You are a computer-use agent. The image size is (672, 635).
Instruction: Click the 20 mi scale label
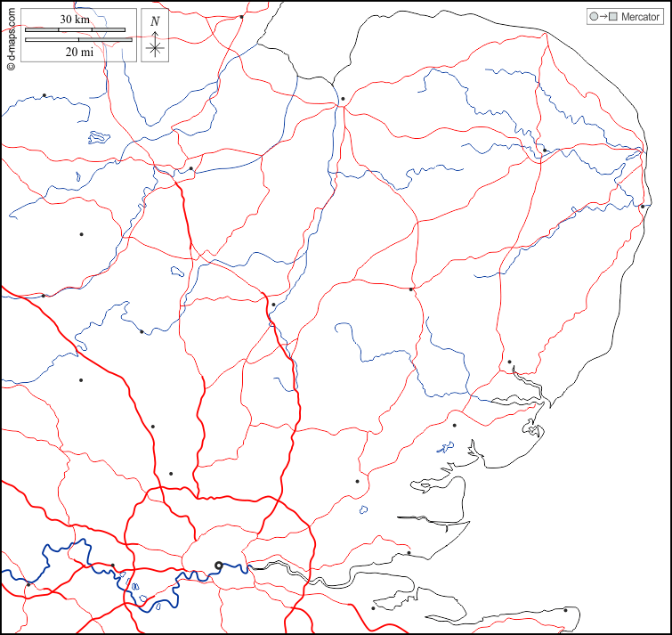point(79,52)
